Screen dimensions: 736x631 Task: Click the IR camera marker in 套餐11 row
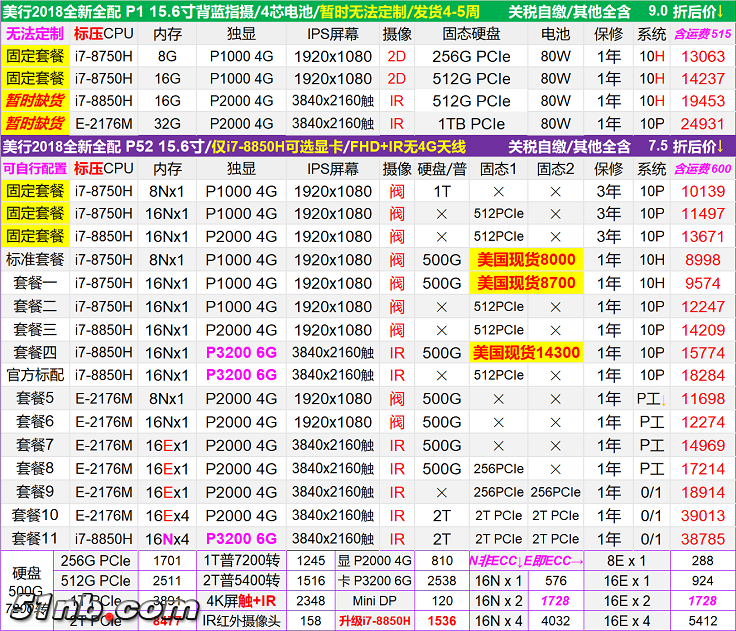pos(397,537)
